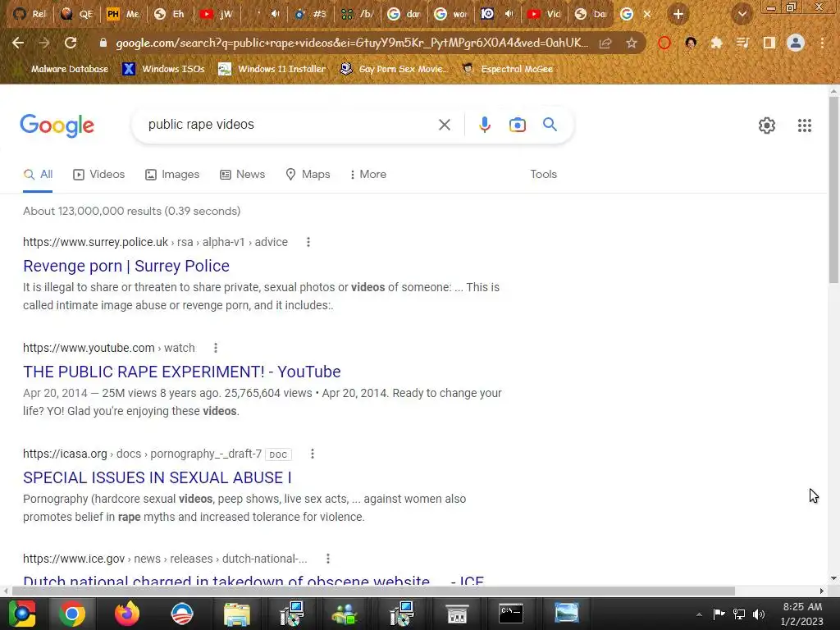
Task: Click scroll-down arrow of vertical scrollbar
Action: 833,578
